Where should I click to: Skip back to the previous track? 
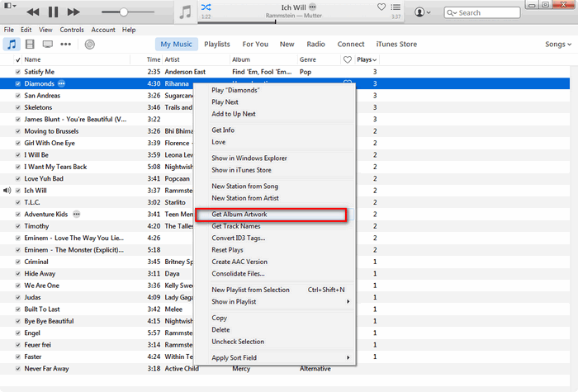[33, 12]
